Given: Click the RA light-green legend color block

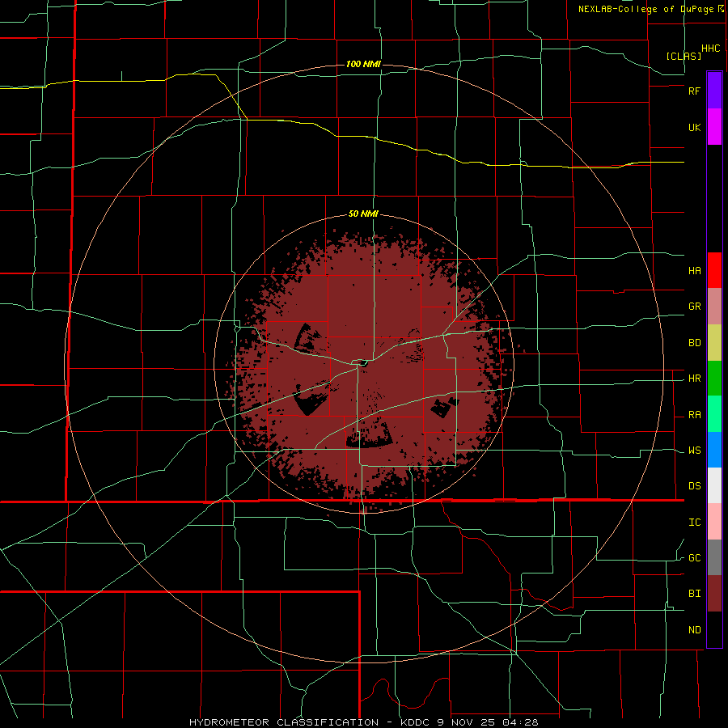Looking at the screenshot, I should tap(714, 414).
